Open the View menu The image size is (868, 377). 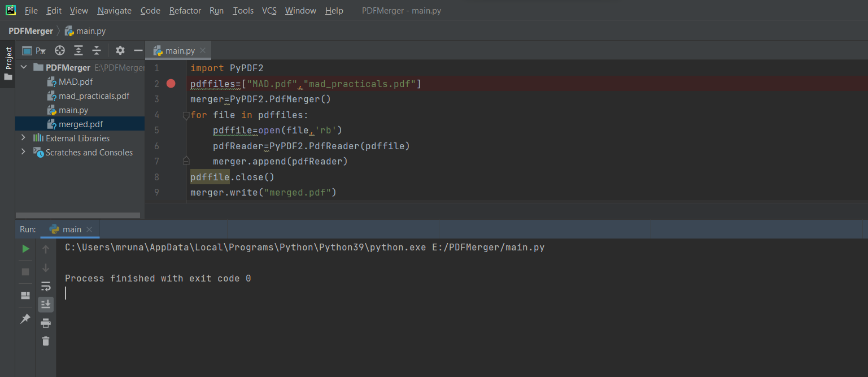click(x=79, y=11)
